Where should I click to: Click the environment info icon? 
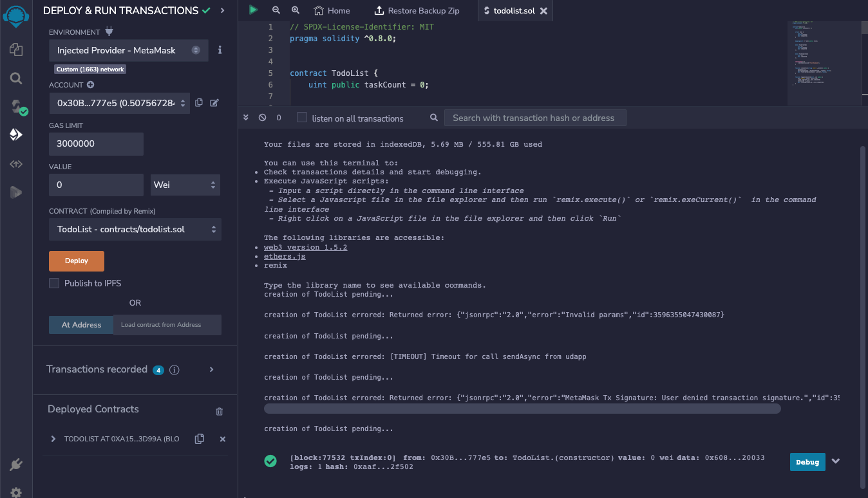click(x=220, y=50)
